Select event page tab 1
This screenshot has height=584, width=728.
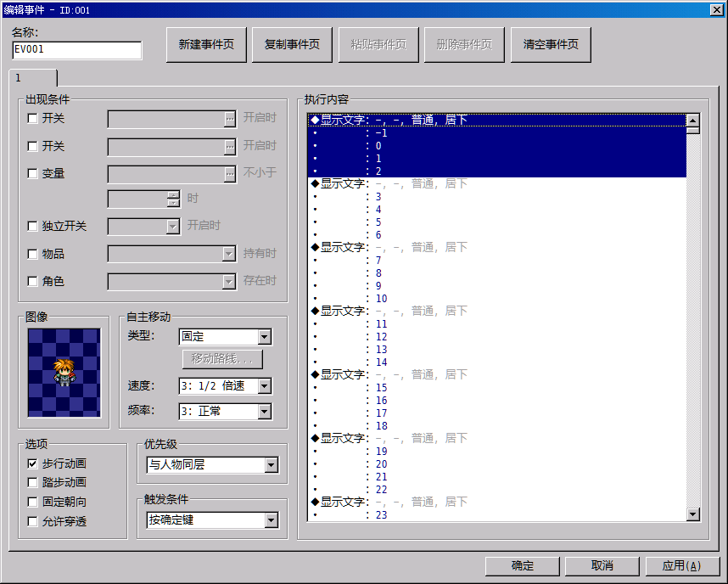click(32, 78)
